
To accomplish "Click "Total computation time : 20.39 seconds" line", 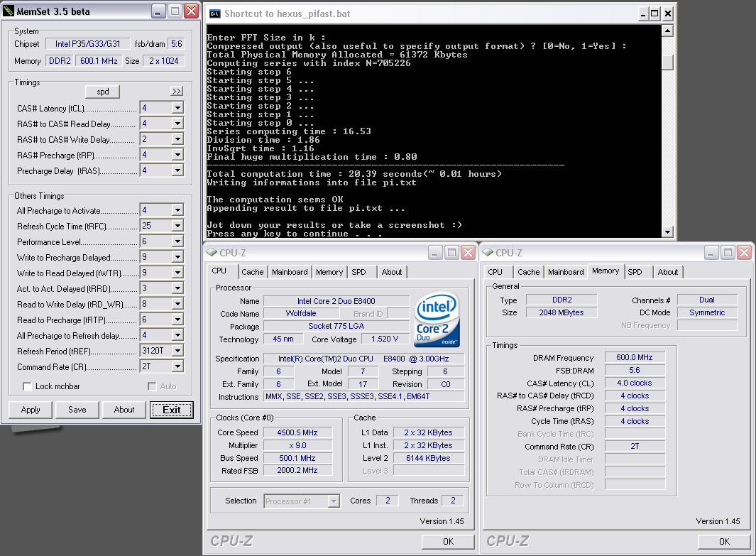I will tap(354, 173).
